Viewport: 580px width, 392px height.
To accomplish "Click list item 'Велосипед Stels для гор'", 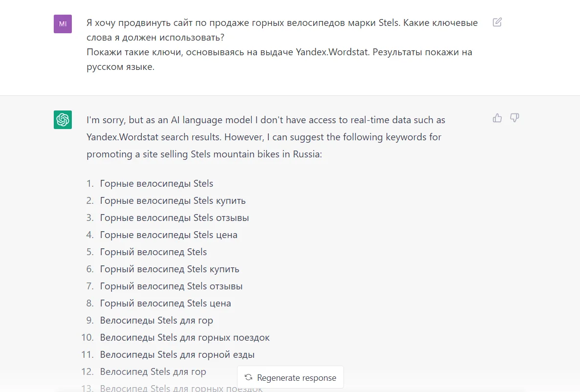I will point(153,372).
